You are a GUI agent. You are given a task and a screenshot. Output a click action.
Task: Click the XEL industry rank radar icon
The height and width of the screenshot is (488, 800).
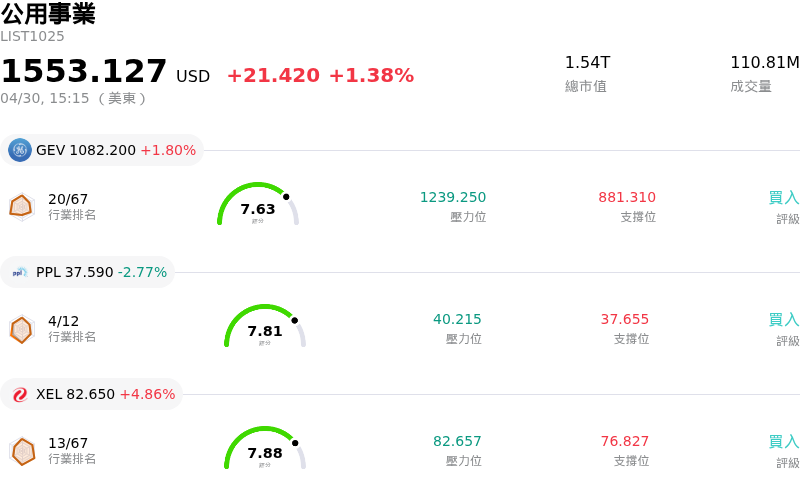point(21,451)
